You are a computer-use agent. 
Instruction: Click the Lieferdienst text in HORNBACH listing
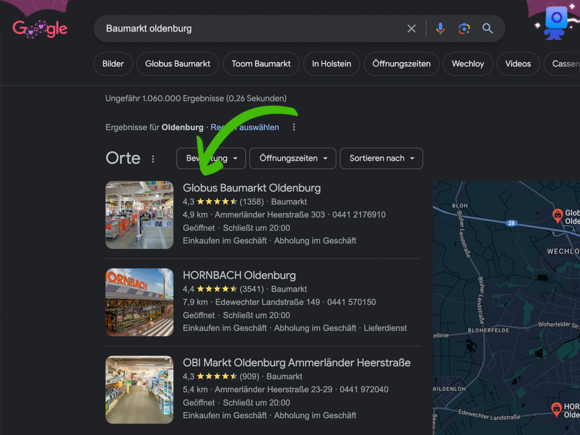pyautogui.click(x=385, y=328)
